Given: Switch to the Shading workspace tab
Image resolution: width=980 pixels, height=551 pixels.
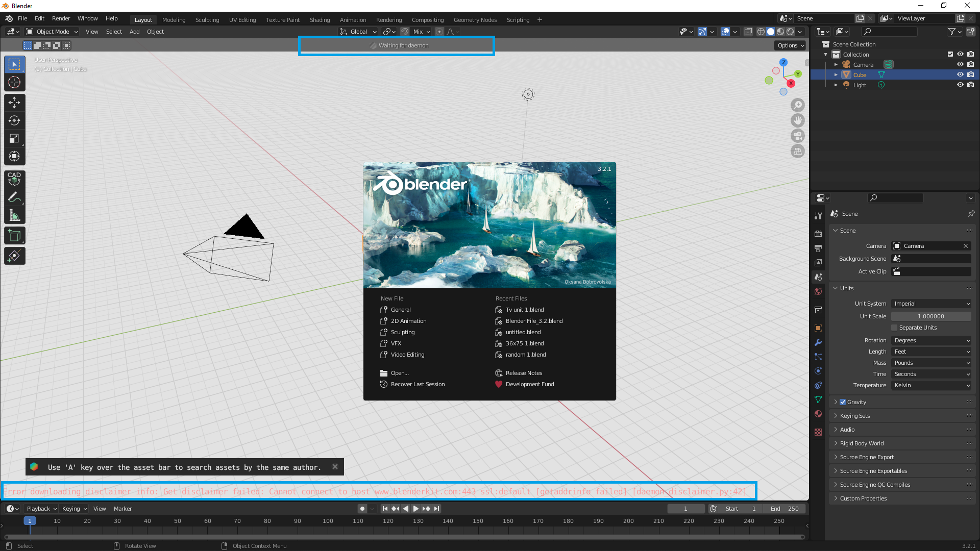Looking at the screenshot, I should 320,20.
